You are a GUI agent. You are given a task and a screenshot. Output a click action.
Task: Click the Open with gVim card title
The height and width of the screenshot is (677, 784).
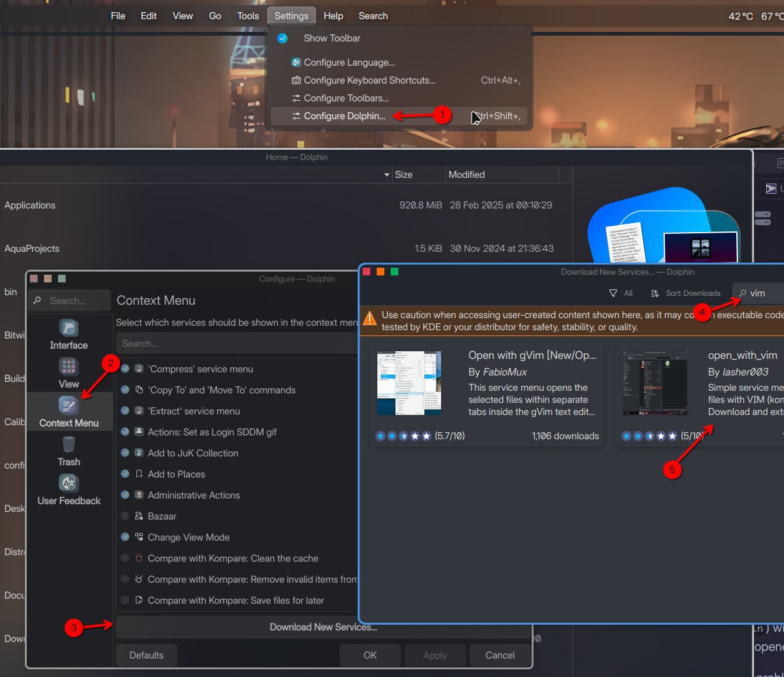(x=532, y=356)
